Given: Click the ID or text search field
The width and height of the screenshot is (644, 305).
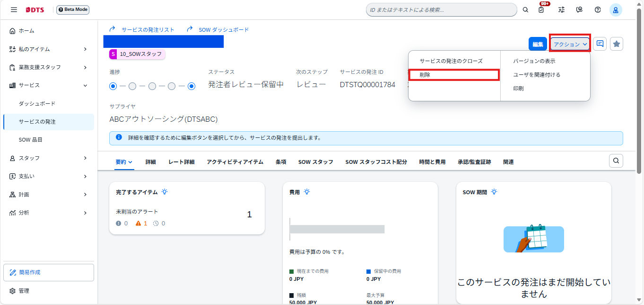Looking at the screenshot, I should tap(441, 10).
